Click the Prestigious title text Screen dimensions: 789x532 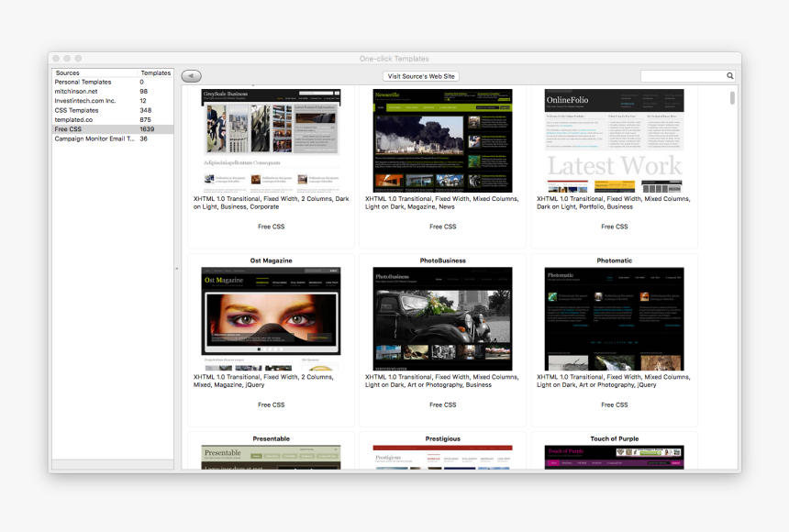click(x=443, y=438)
